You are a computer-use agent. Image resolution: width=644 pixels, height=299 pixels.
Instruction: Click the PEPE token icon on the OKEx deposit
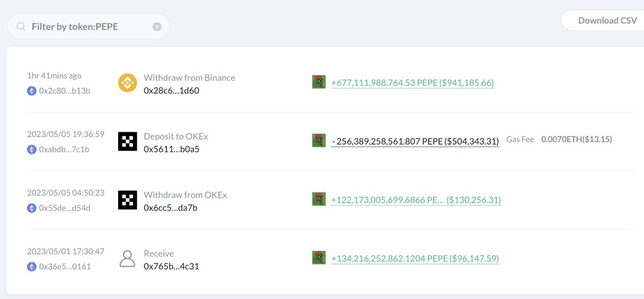pos(319,141)
